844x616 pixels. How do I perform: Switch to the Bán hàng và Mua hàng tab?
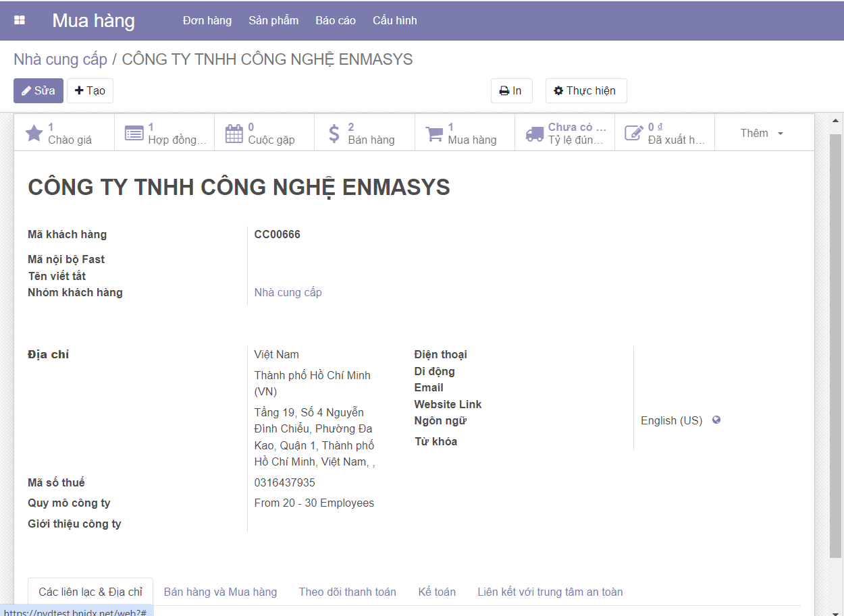tap(220, 592)
